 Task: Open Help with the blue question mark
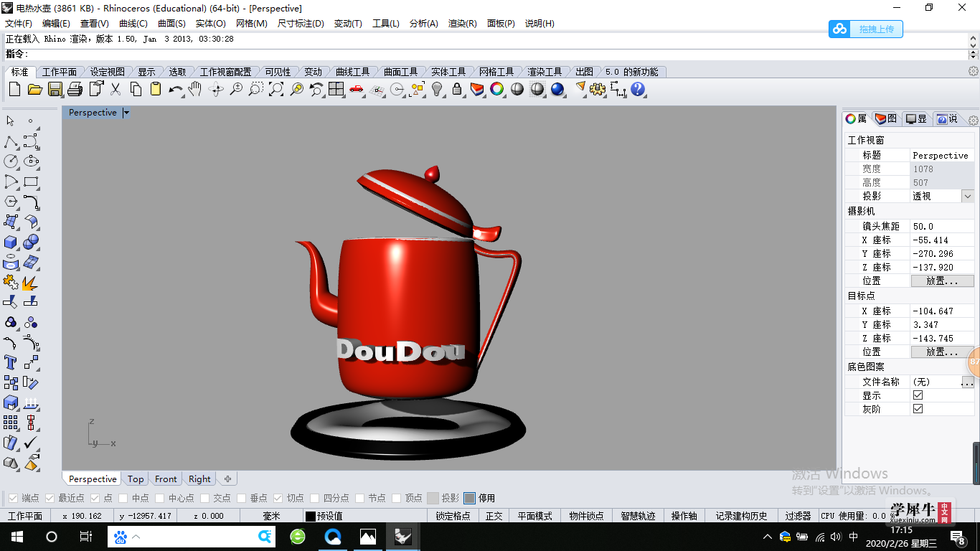coord(638,89)
